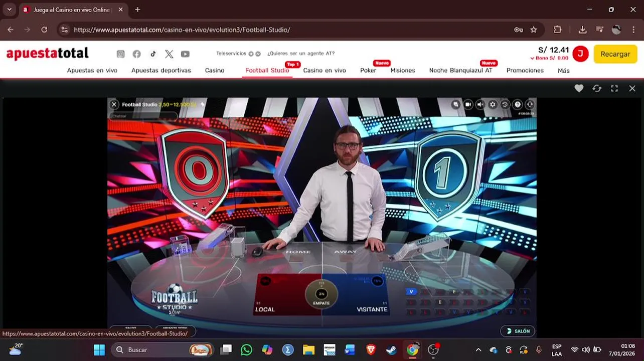The height and width of the screenshot is (361, 644).
Task: View site information icon in address bar
Action: 64,30
